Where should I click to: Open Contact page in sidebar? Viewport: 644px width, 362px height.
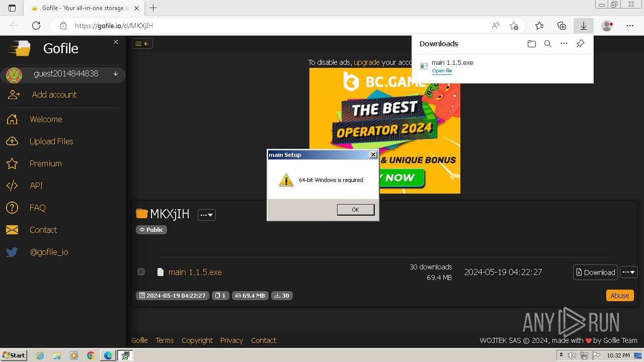point(43,230)
